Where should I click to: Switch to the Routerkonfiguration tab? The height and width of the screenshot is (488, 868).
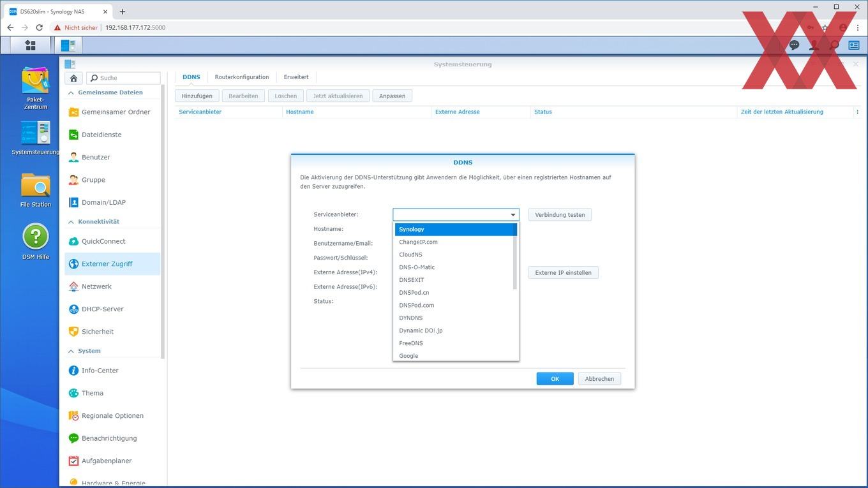coord(242,77)
